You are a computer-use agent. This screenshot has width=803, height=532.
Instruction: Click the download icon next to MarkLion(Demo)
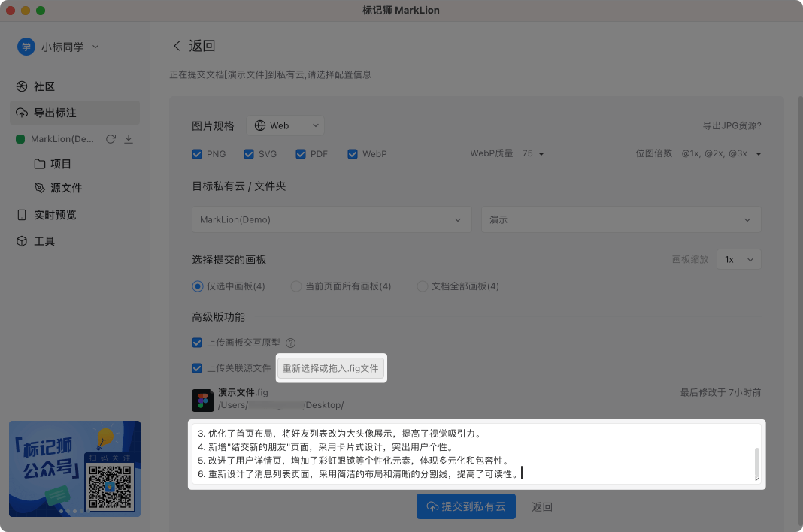pos(129,139)
